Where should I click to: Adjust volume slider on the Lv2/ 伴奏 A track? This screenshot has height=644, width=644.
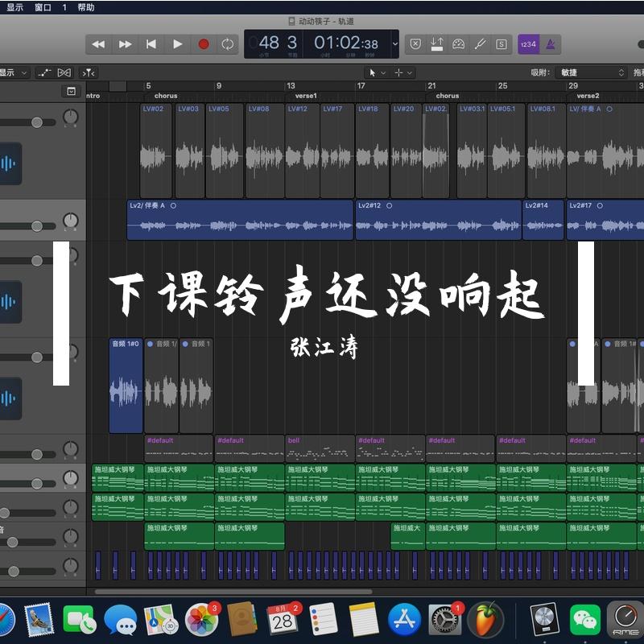pyautogui.click(x=37, y=226)
